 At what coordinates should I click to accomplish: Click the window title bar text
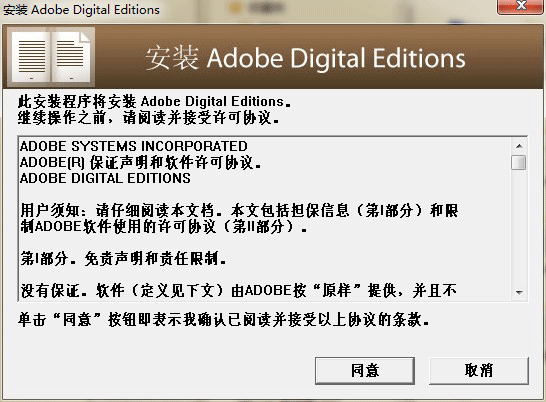pyautogui.click(x=81, y=9)
